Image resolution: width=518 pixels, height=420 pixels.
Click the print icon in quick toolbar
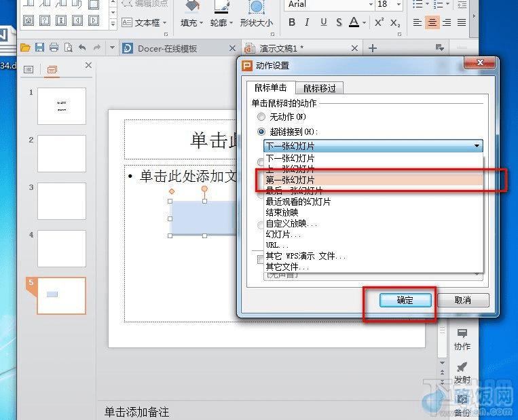[54, 47]
